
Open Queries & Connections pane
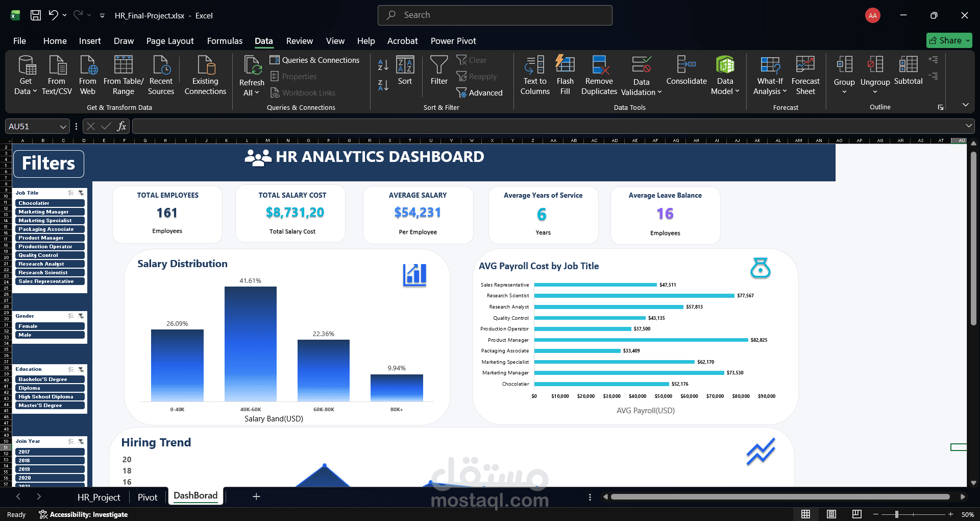pos(314,60)
